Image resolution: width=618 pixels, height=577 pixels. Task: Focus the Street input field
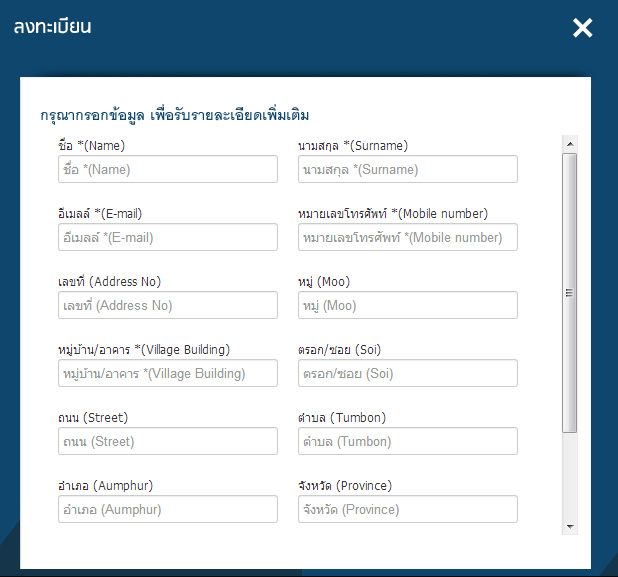point(168,442)
